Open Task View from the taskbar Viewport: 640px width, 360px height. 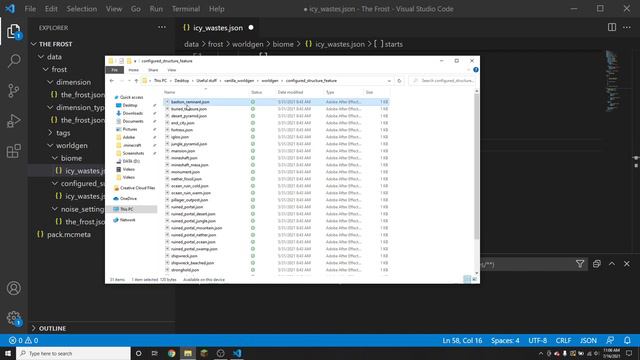pyautogui.click(x=155, y=353)
